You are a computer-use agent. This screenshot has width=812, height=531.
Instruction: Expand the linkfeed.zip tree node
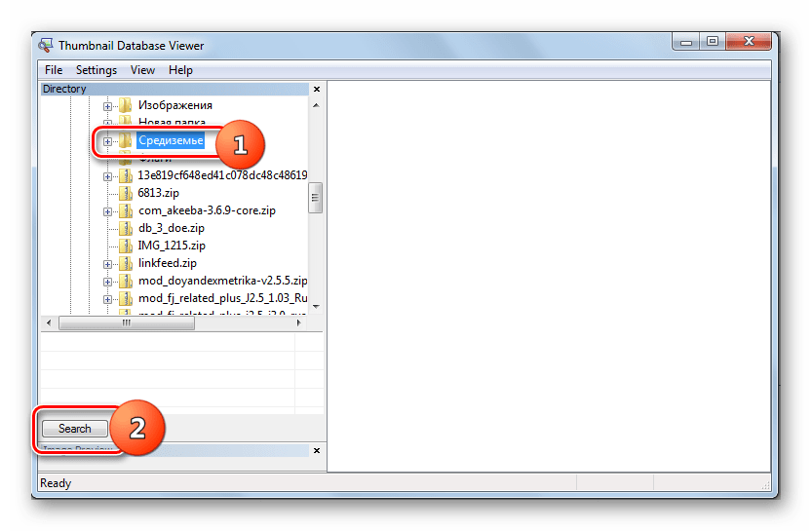click(x=107, y=263)
